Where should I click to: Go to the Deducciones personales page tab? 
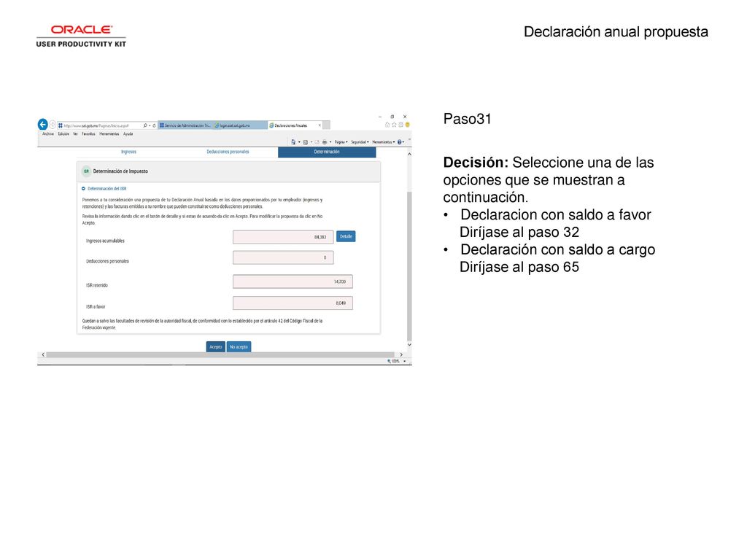228,152
